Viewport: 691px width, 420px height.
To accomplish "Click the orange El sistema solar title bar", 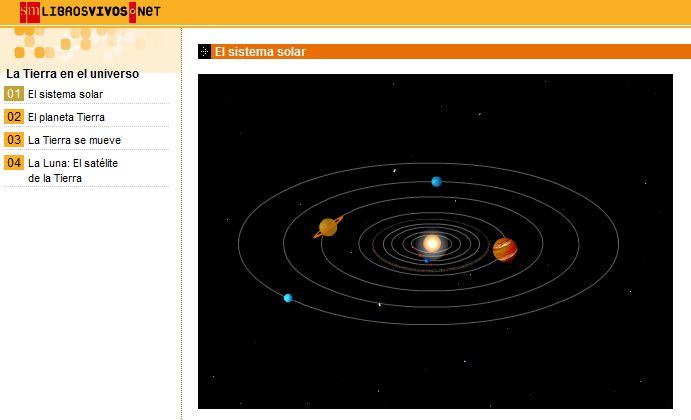I will tap(440, 52).
